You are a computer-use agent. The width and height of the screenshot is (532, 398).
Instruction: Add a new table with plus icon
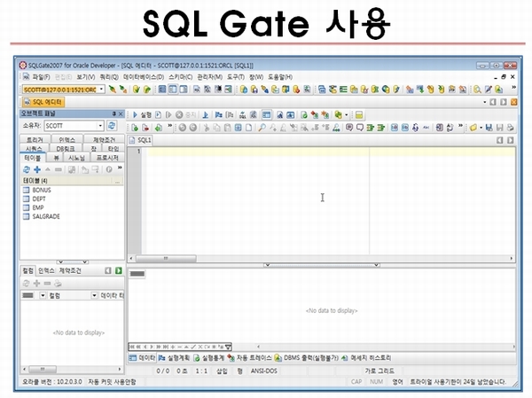tap(37, 169)
